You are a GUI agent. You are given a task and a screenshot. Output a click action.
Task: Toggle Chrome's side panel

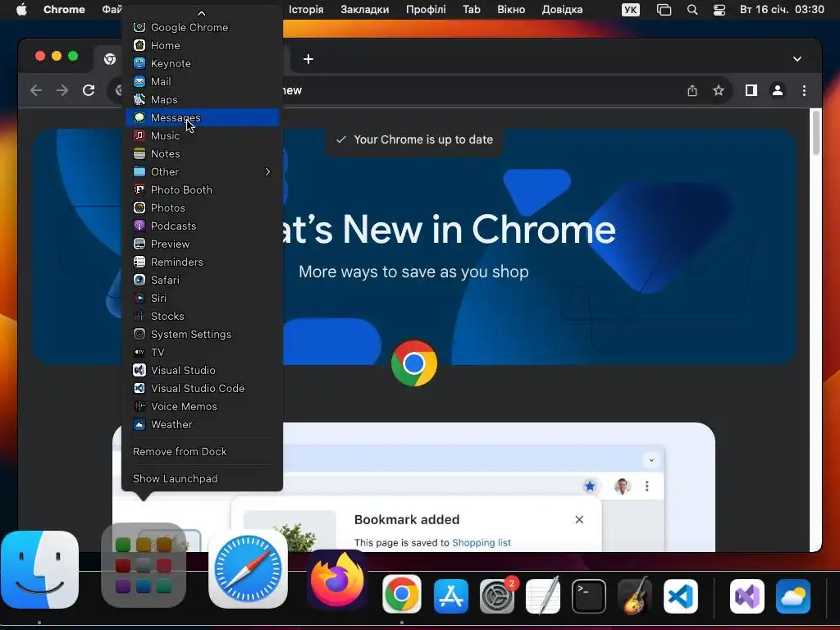point(751,90)
